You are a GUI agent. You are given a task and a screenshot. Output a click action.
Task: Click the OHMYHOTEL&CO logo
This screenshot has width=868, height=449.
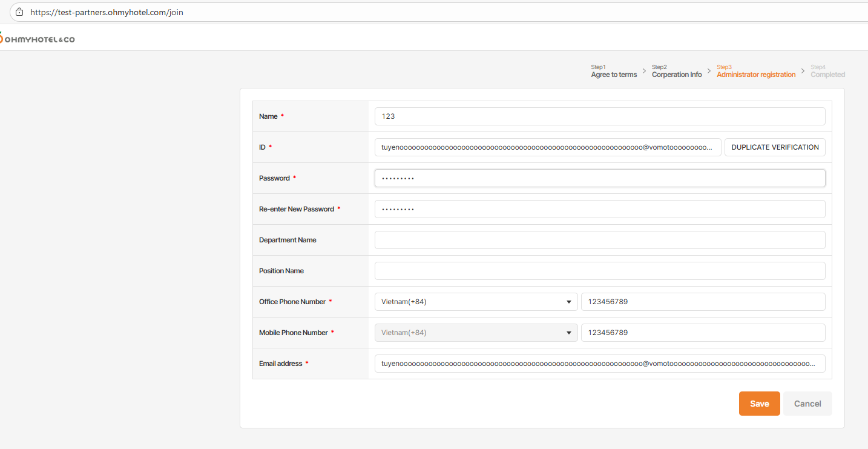tap(38, 39)
